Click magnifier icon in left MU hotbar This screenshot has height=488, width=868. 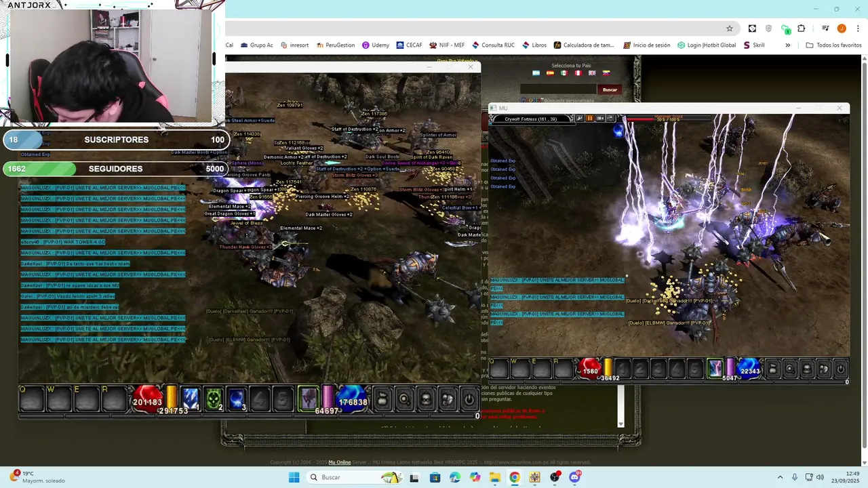coord(404,399)
